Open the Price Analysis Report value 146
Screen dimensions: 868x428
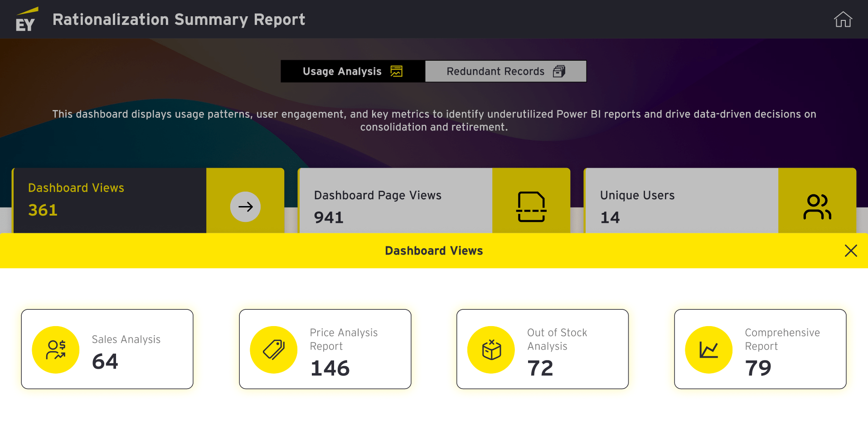tap(330, 368)
